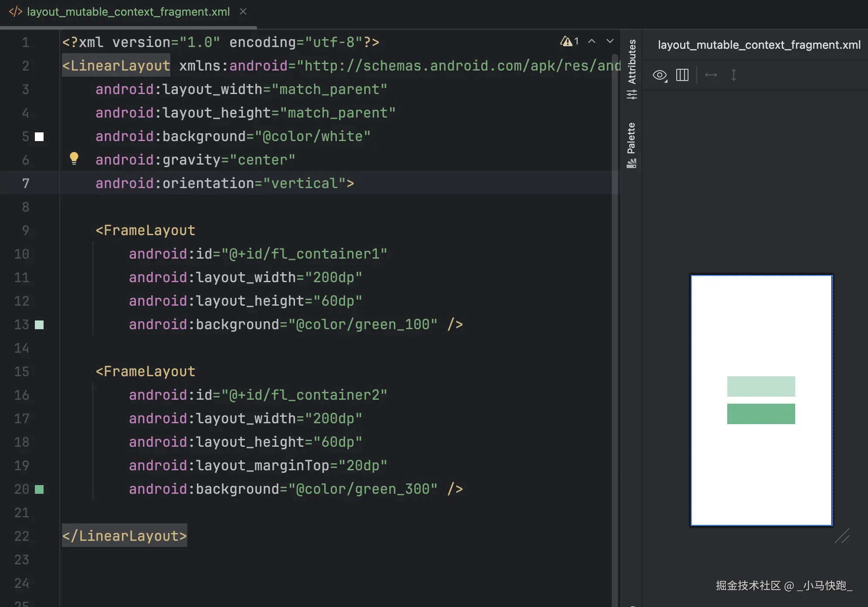Click the @+id/fl_container2 id value
This screenshot has height=607, width=868.
[304, 395]
